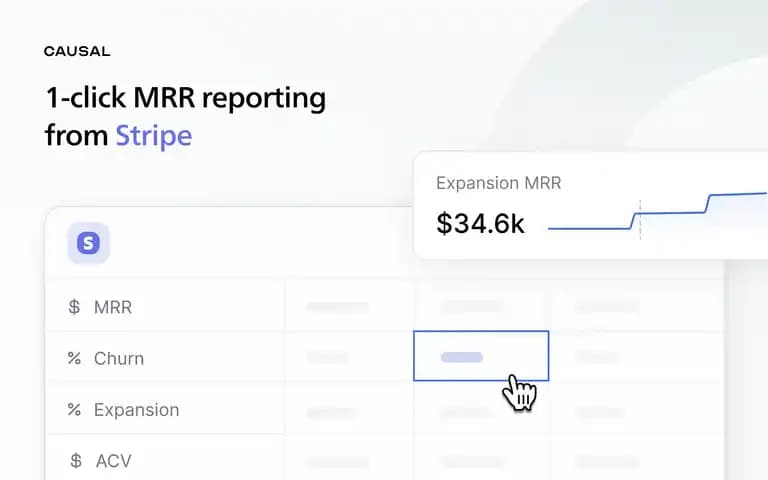Click the Stripe word in headline
The image size is (768, 480).
154,136
